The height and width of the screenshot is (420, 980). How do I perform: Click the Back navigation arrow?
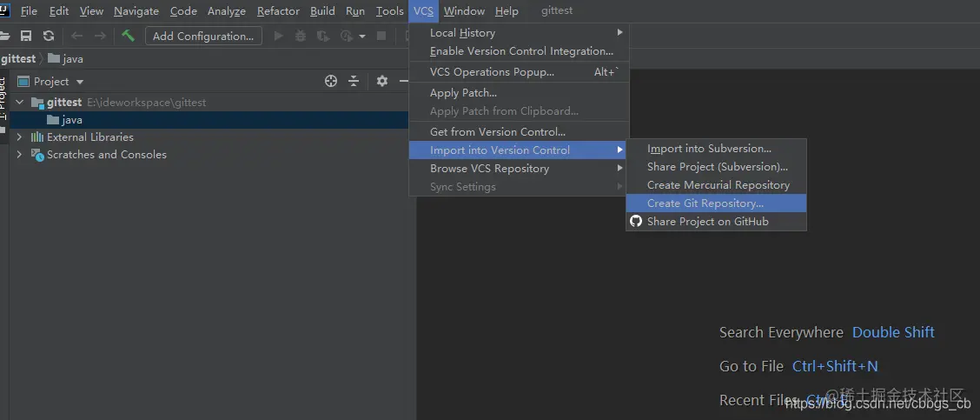tap(76, 37)
